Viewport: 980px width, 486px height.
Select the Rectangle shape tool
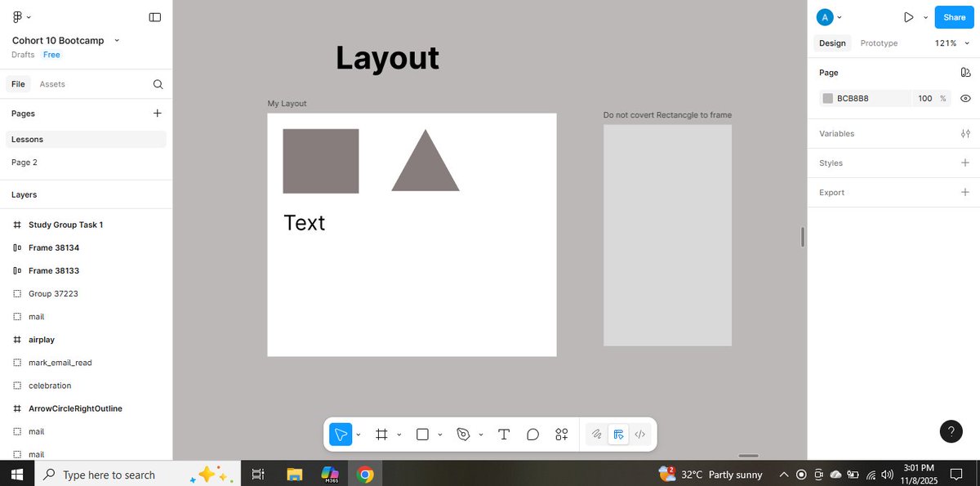(421, 434)
